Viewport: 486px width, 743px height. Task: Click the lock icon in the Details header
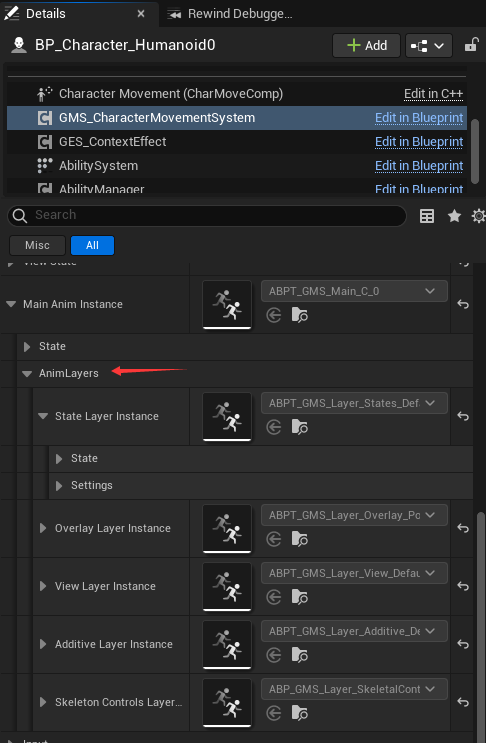pos(471,45)
